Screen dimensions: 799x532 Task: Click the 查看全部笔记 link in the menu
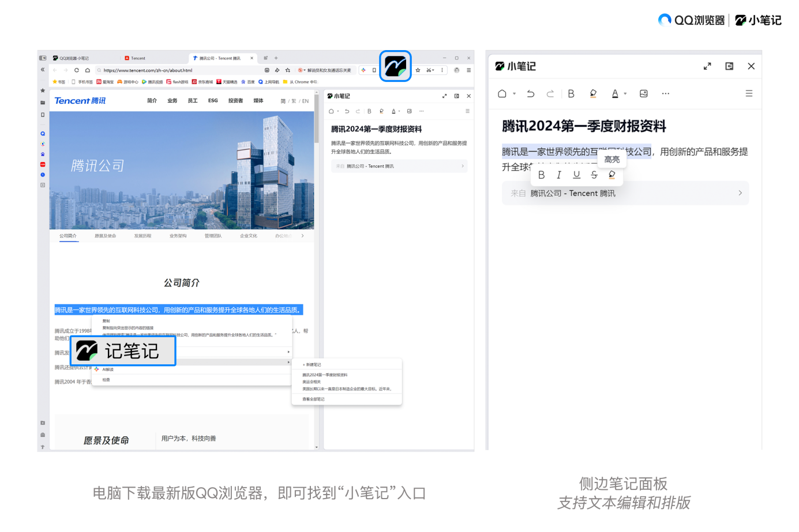point(312,398)
